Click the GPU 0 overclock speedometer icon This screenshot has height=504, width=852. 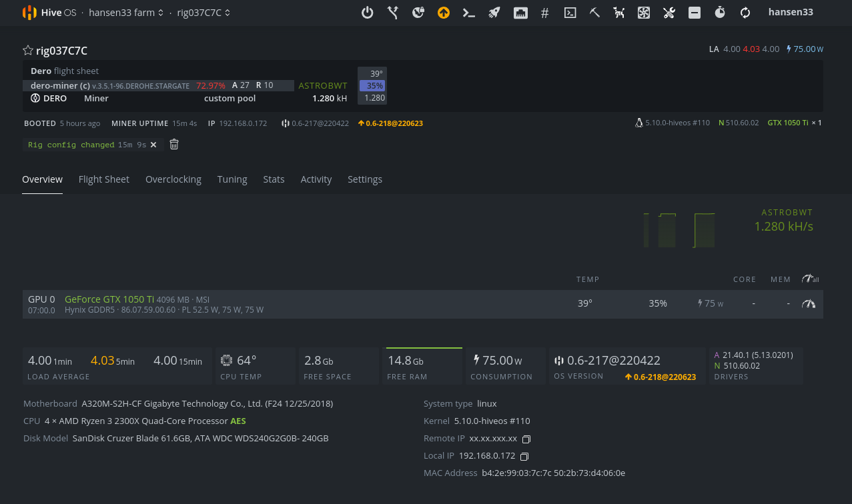coord(809,304)
